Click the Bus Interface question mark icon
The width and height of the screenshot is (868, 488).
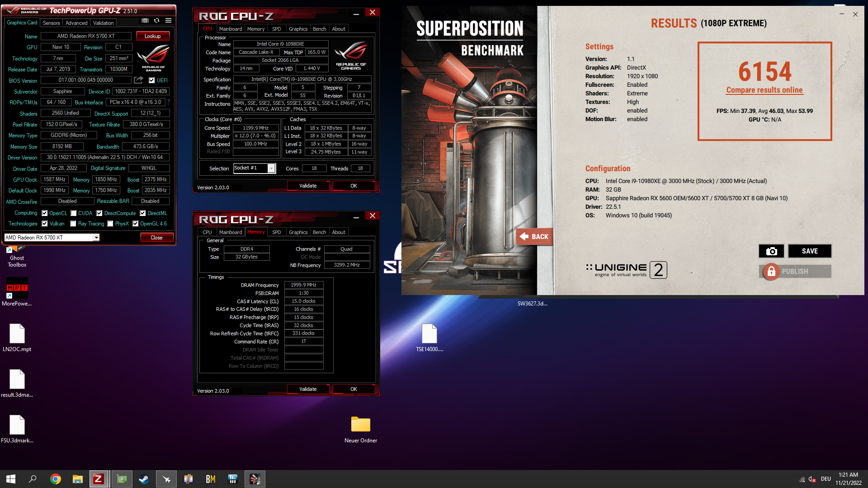coord(168,103)
